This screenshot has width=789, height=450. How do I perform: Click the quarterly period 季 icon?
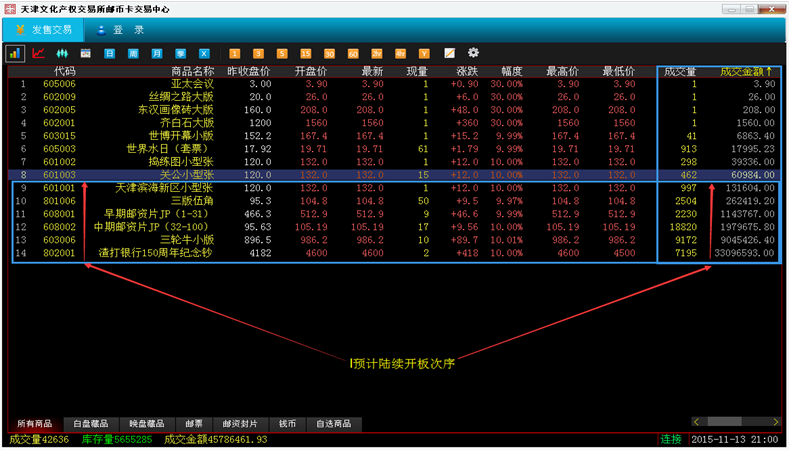coord(181,53)
